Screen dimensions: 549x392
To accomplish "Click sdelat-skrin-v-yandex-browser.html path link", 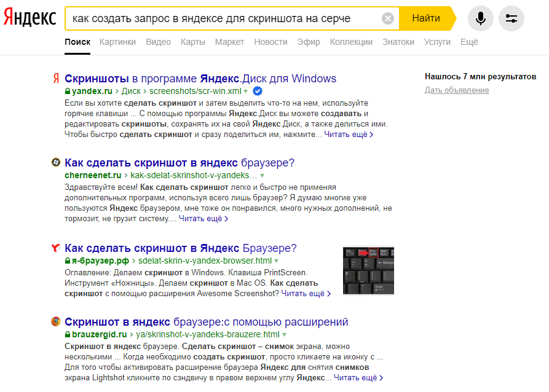I will (x=205, y=261).
